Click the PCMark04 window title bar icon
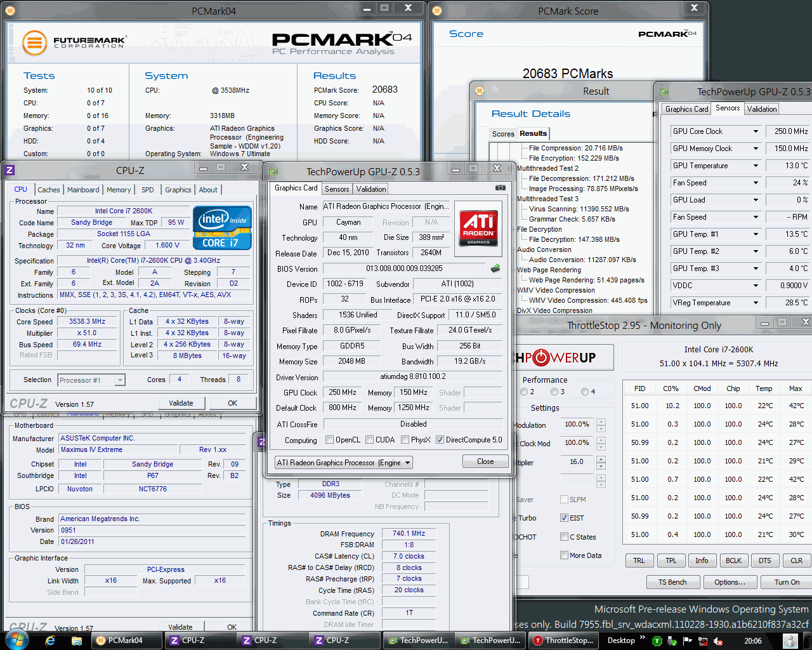812x650 pixels. 10,11
